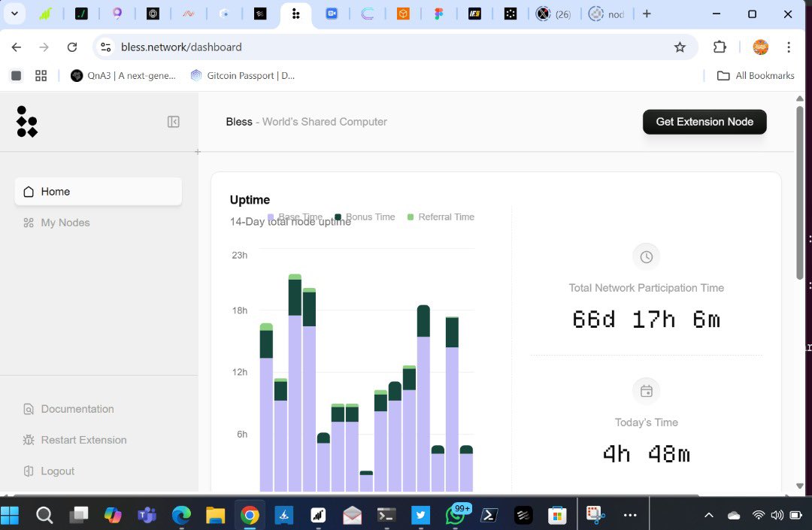Viewport: 812px width, 530px height.
Task: Open Home in the sidebar
Action: [x=98, y=192]
